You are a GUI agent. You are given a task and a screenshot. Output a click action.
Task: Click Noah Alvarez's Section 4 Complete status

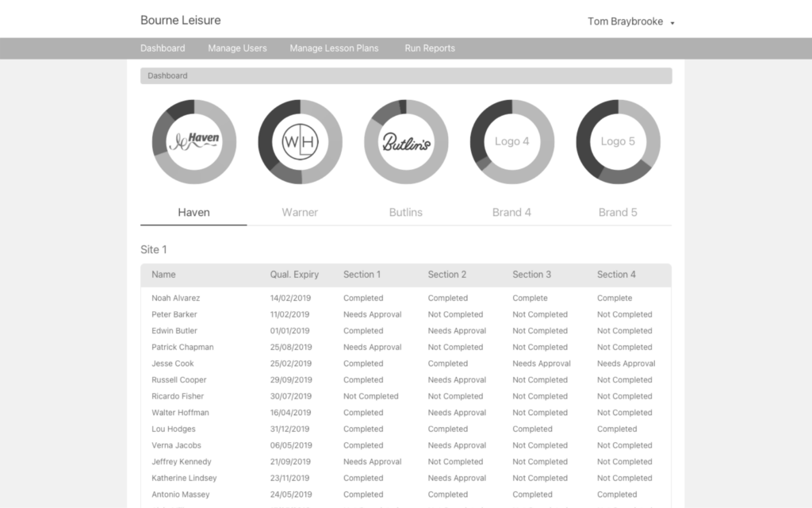tap(615, 298)
